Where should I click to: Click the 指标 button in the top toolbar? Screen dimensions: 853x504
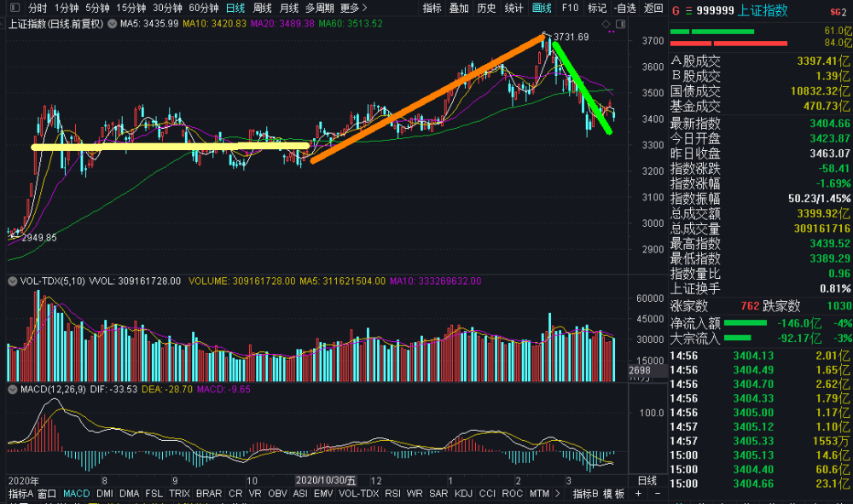[432, 9]
